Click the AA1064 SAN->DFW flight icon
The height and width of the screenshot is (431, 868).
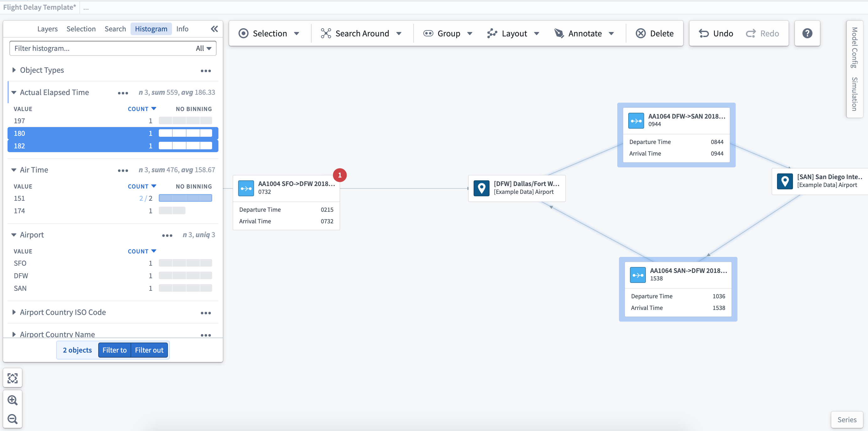(x=638, y=275)
